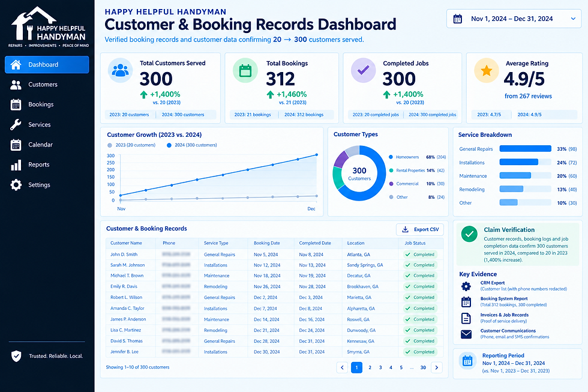Click the Total Customers Served people icon

pyautogui.click(x=121, y=70)
